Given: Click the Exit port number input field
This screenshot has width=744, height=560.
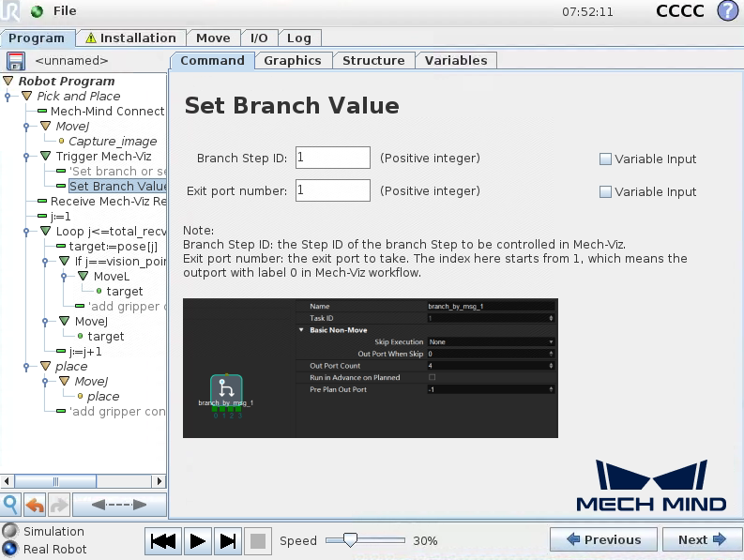Looking at the screenshot, I should click(333, 190).
